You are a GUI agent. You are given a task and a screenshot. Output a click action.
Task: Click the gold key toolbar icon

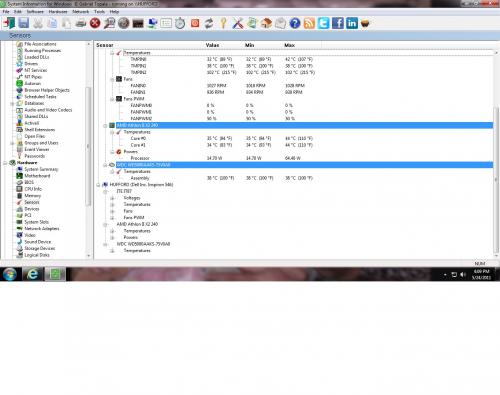[x=223, y=23]
